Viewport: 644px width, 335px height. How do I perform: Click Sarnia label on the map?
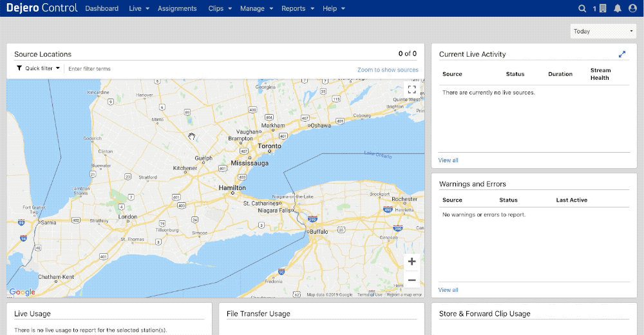tap(48, 222)
